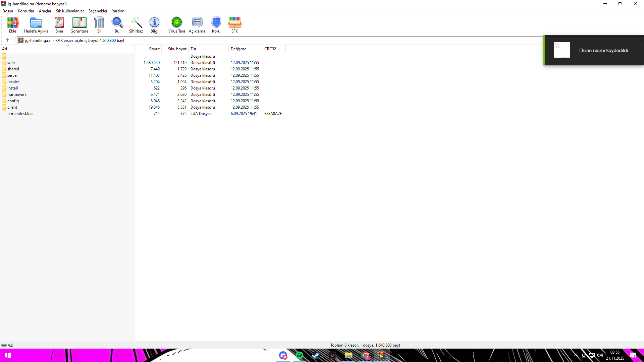
Task: Click the Virüs Tara scan icon
Action: [176, 25]
